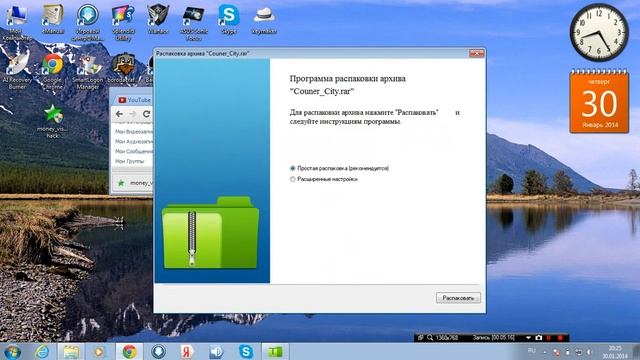The image size is (640, 360).
Task: Open the recorder bar dropdown arrow
Action: [528, 338]
